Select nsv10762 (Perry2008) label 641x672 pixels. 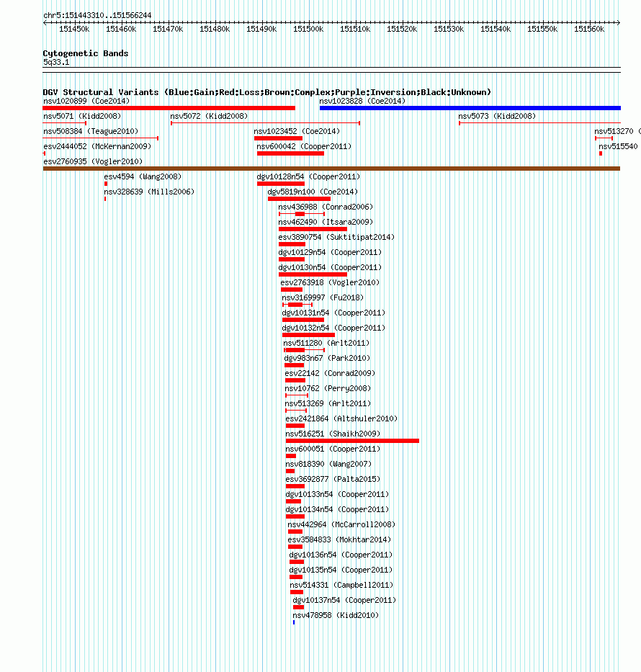[328, 389]
